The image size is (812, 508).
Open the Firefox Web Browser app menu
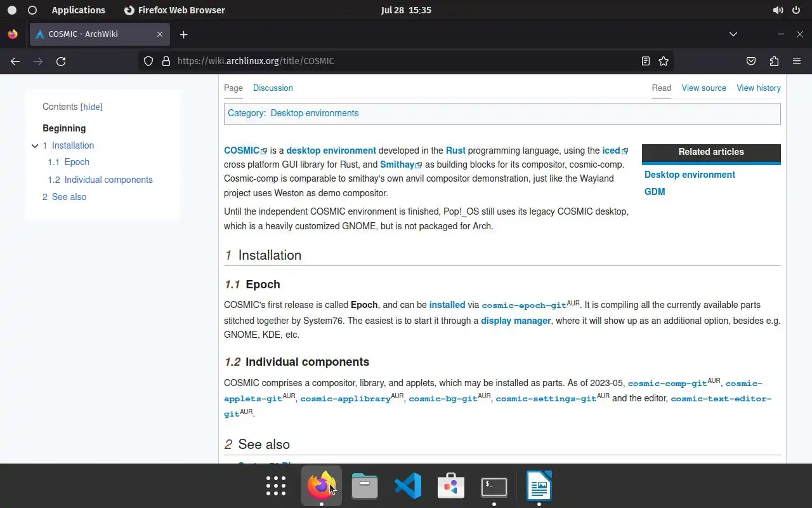(174, 10)
